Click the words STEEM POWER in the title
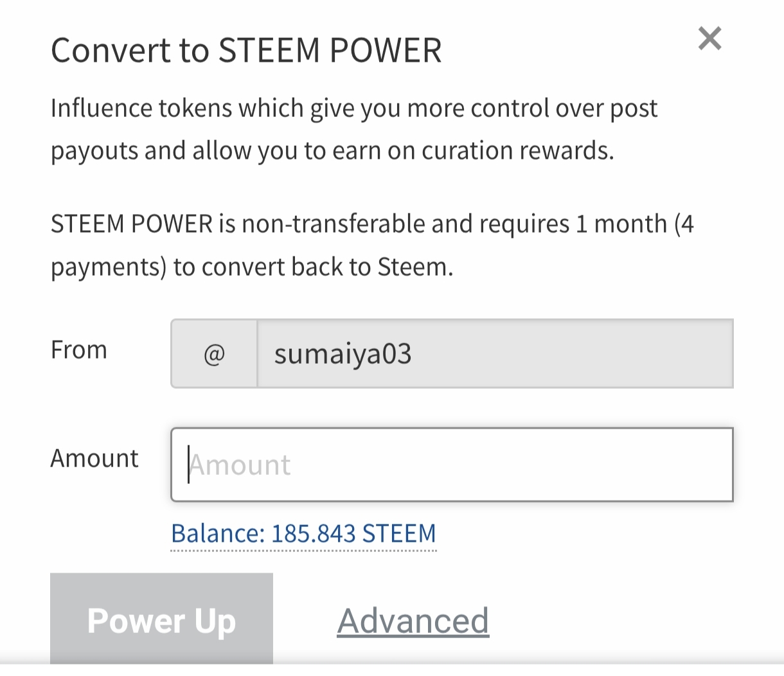 click(330, 50)
